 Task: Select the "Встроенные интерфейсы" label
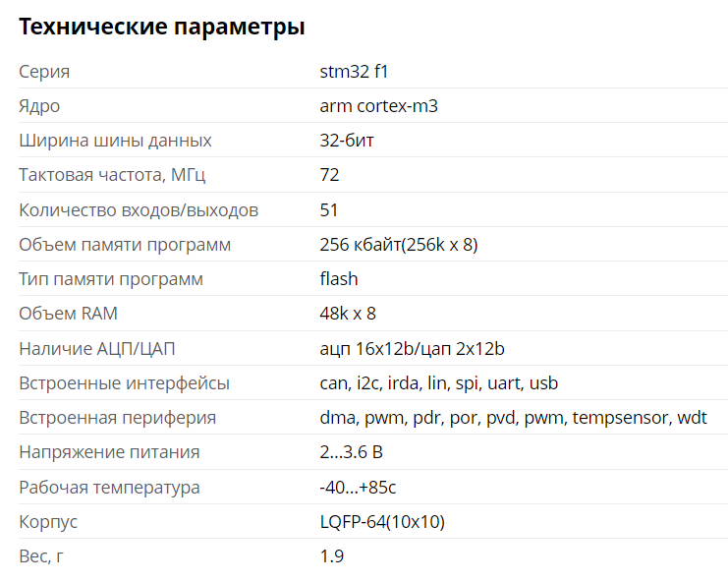tap(124, 383)
